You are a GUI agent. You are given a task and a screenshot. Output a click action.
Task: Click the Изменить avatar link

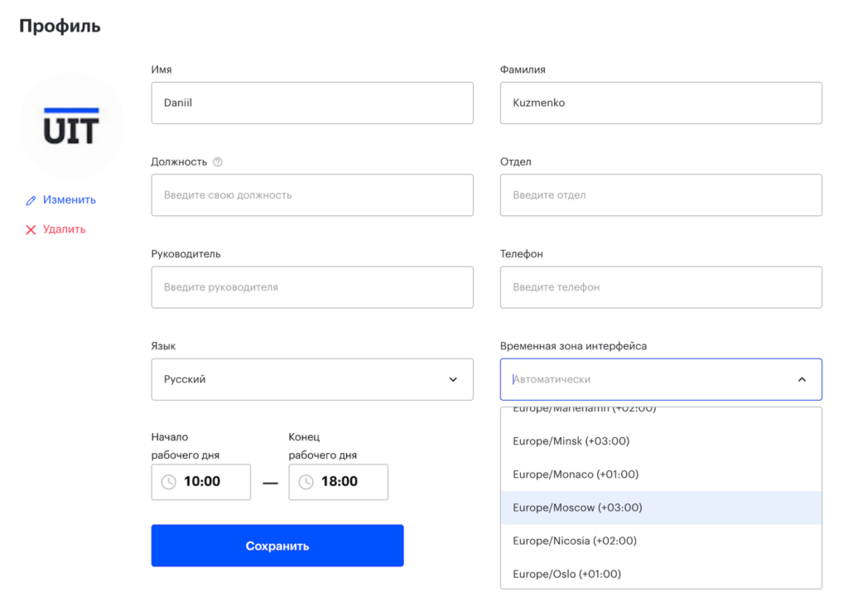click(70, 200)
